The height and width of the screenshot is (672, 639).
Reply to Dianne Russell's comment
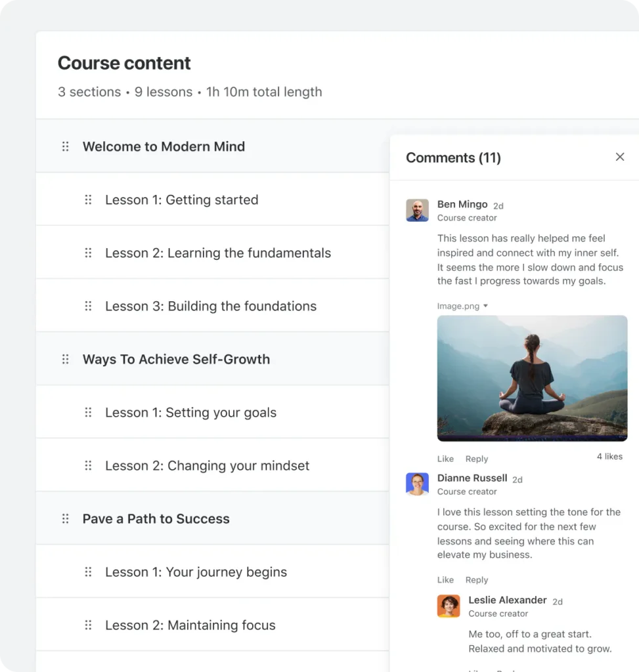pyautogui.click(x=477, y=580)
